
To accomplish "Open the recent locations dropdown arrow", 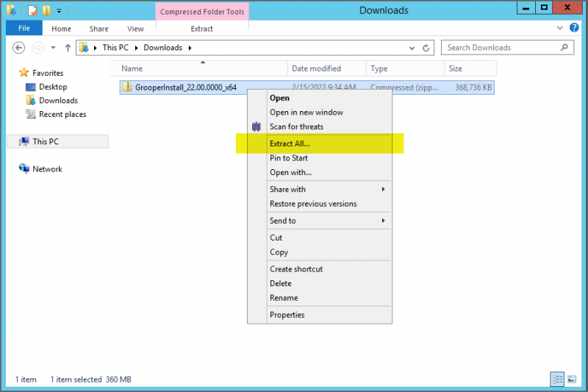I will click(x=53, y=48).
